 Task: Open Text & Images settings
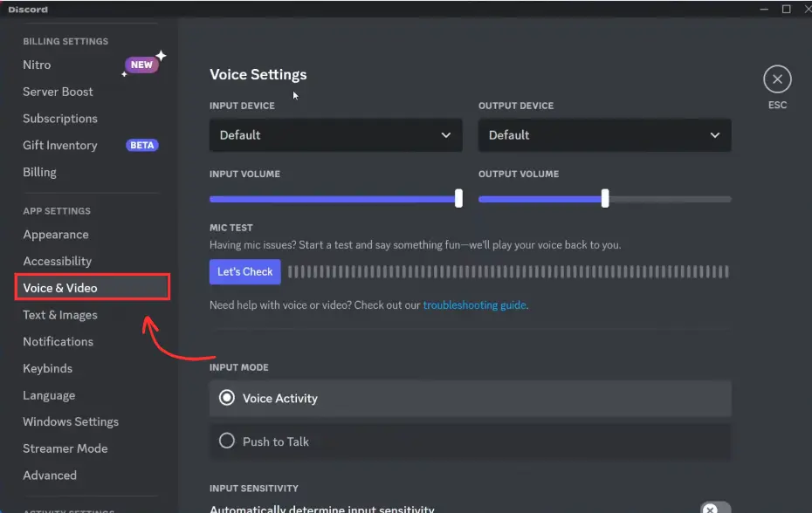(x=60, y=315)
